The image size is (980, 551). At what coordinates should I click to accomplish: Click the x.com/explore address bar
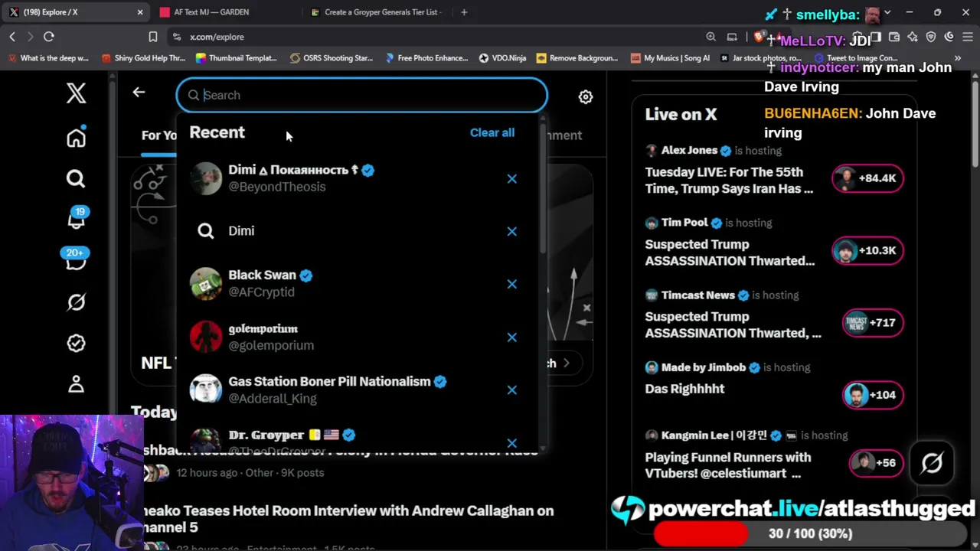pyautogui.click(x=436, y=37)
